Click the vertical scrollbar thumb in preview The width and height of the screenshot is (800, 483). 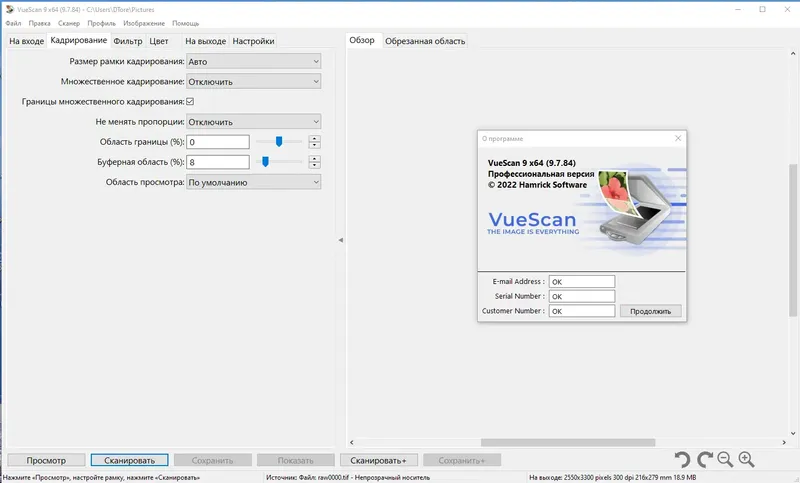pos(793,240)
